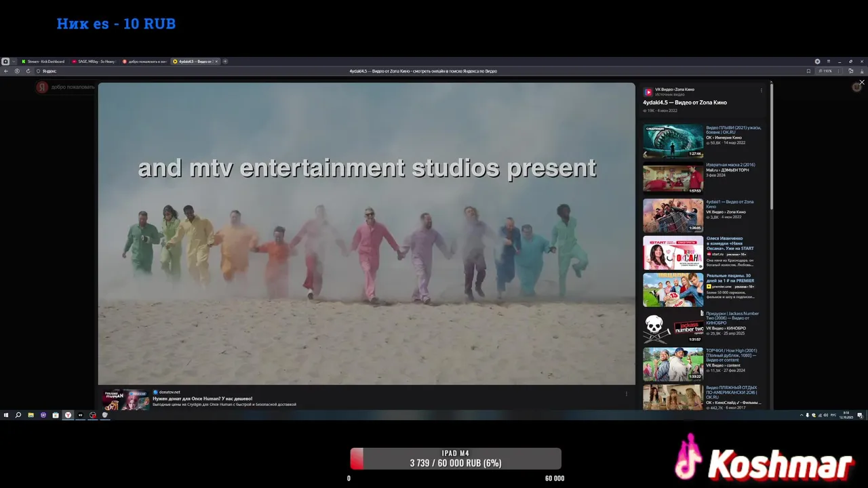Click the bookmark icon in address bar
The width and height of the screenshot is (868, 488).
(808, 71)
